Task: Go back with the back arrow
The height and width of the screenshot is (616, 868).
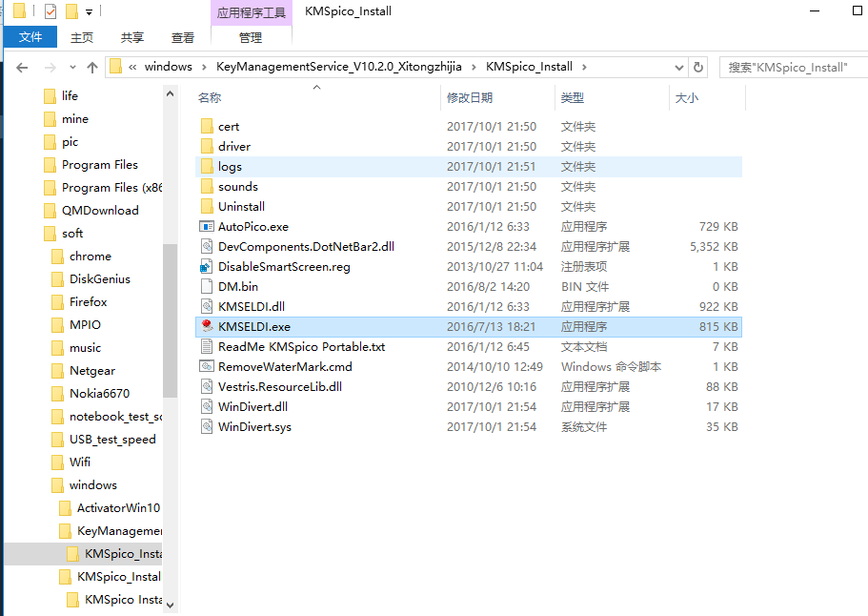Action: click(x=22, y=68)
